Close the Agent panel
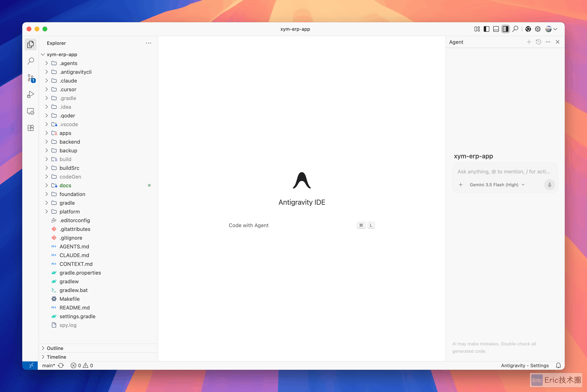Viewport: 587px width, 392px height. click(557, 42)
